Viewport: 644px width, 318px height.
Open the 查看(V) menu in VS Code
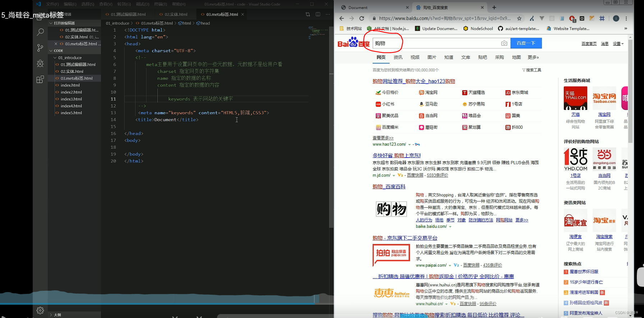click(x=106, y=4)
